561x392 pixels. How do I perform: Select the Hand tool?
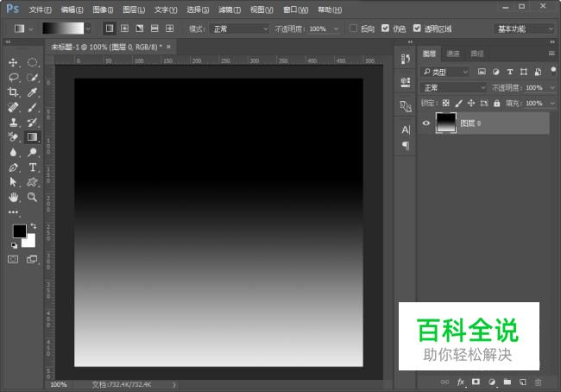pos(13,197)
